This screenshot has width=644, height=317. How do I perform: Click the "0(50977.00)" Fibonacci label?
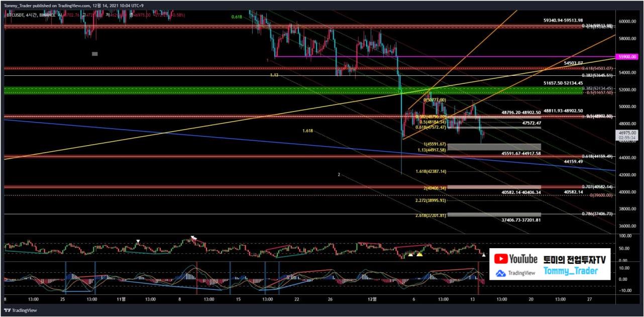[x=435, y=100]
